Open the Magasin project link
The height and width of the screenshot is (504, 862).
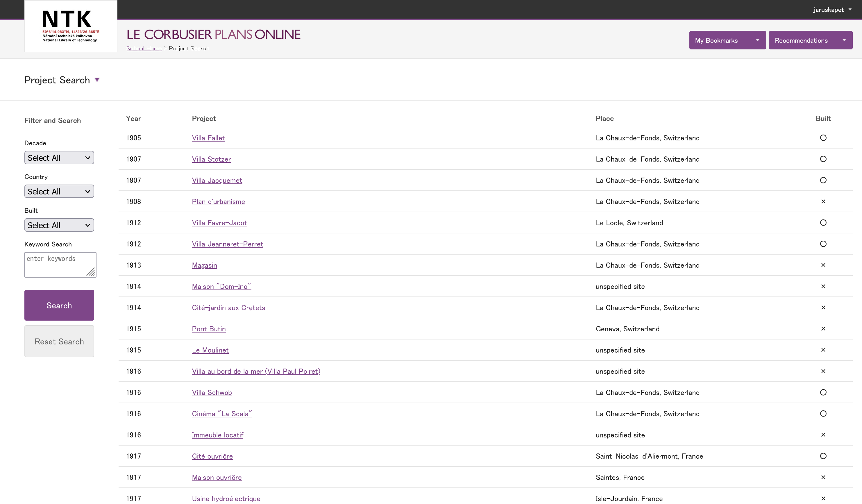tap(204, 265)
